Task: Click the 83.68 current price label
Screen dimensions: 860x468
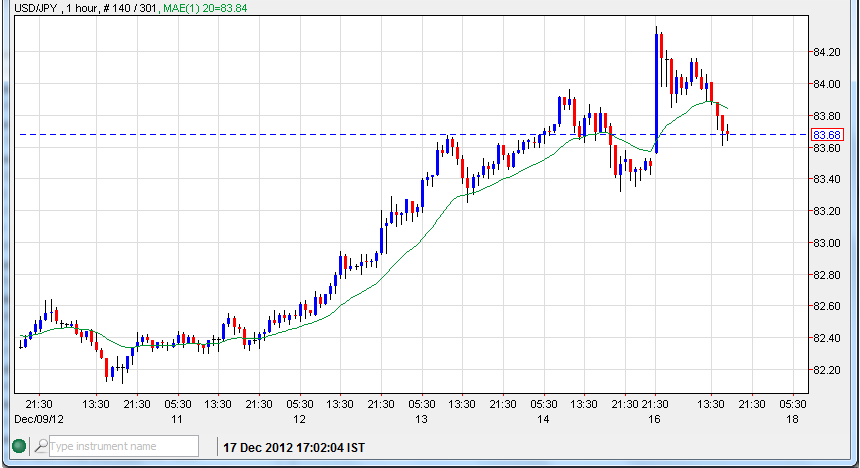Action: point(827,135)
